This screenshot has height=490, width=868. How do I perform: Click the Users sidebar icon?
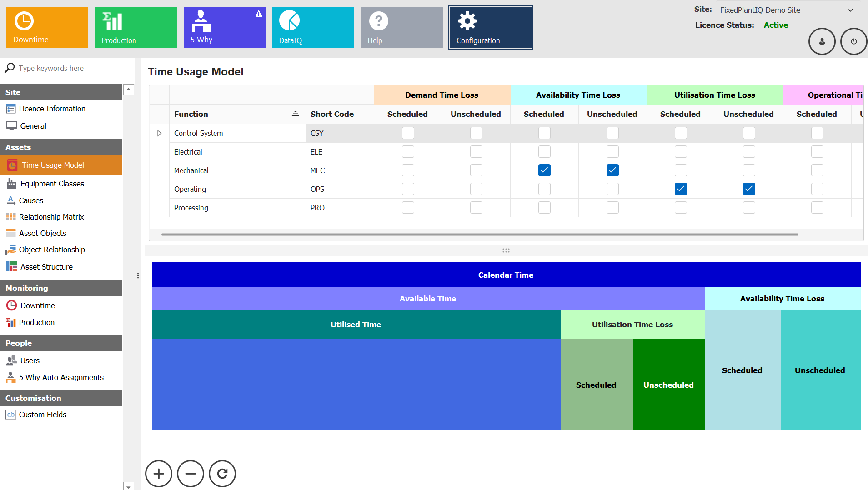(x=11, y=360)
